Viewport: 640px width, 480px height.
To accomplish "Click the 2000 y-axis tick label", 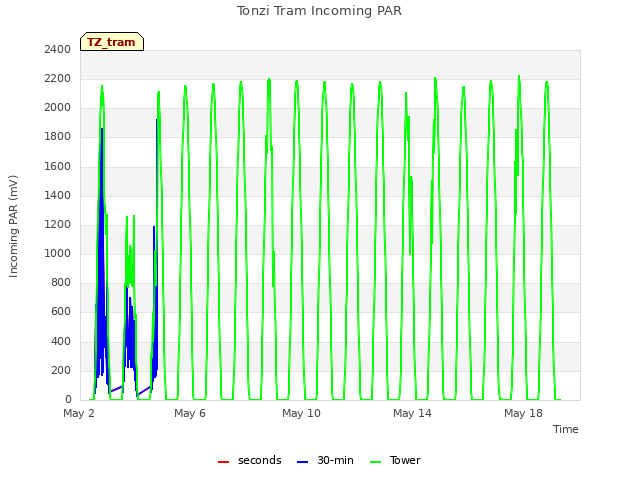I will pos(58,107).
